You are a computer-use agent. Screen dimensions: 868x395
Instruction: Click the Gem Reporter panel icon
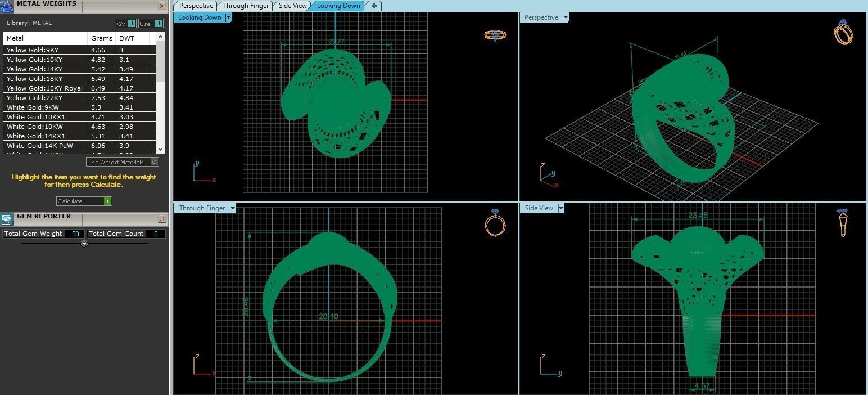coord(7,219)
